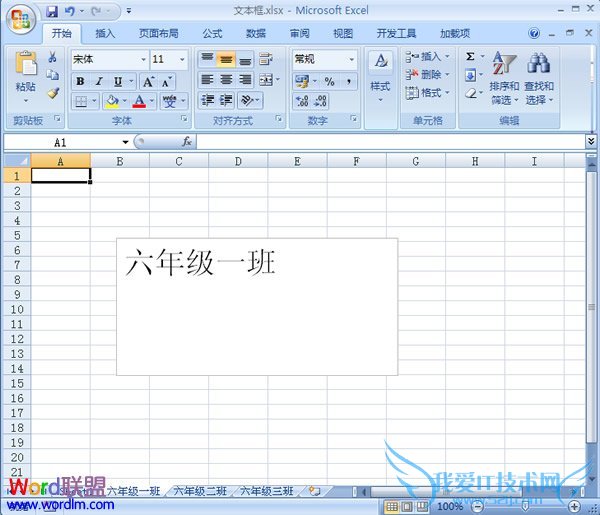Switch to 视图 ribbon tab
Screen dimensions: 600x515
[x=343, y=34]
